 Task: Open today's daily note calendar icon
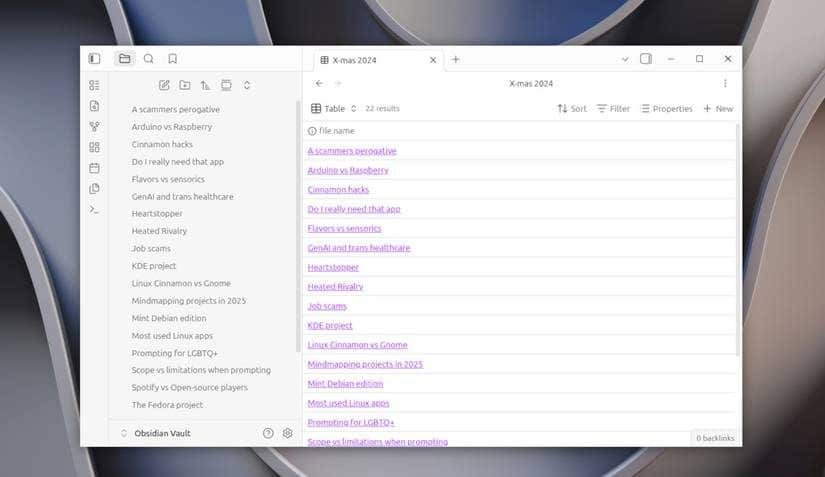coord(94,168)
